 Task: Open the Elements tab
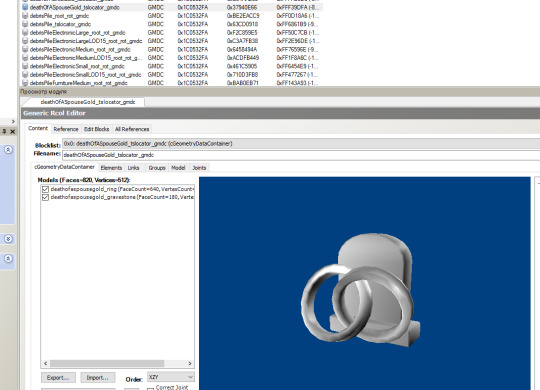pyautogui.click(x=111, y=168)
